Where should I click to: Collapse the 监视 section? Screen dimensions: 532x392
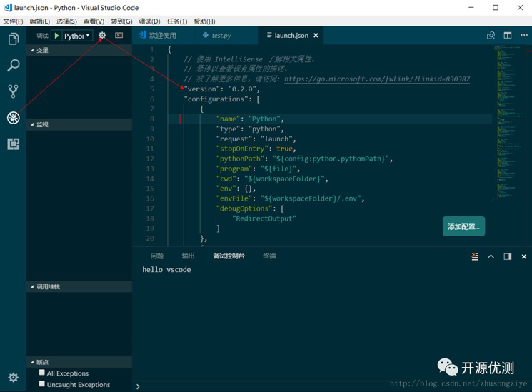(x=79, y=124)
